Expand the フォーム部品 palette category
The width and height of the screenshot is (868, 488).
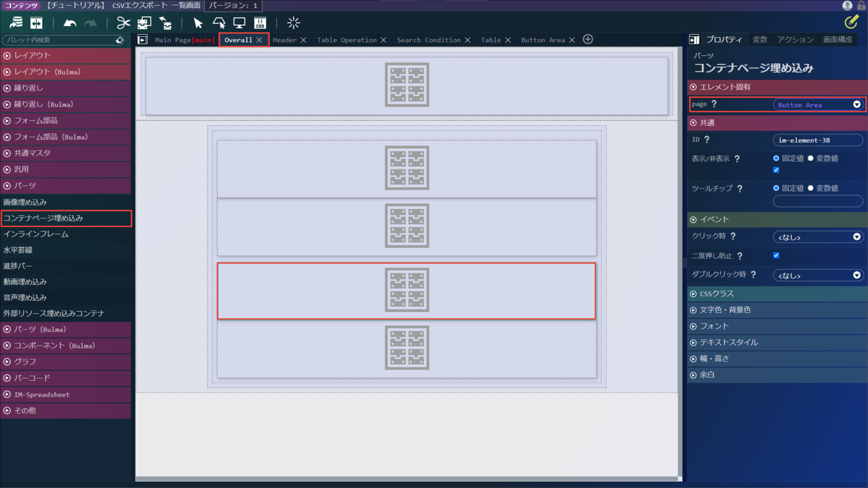[66, 121]
